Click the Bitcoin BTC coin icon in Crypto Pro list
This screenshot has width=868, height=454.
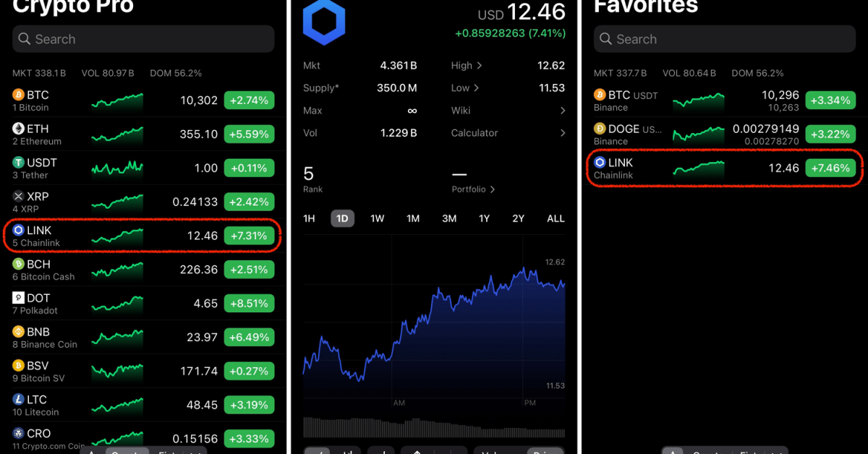(x=19, y=95)
